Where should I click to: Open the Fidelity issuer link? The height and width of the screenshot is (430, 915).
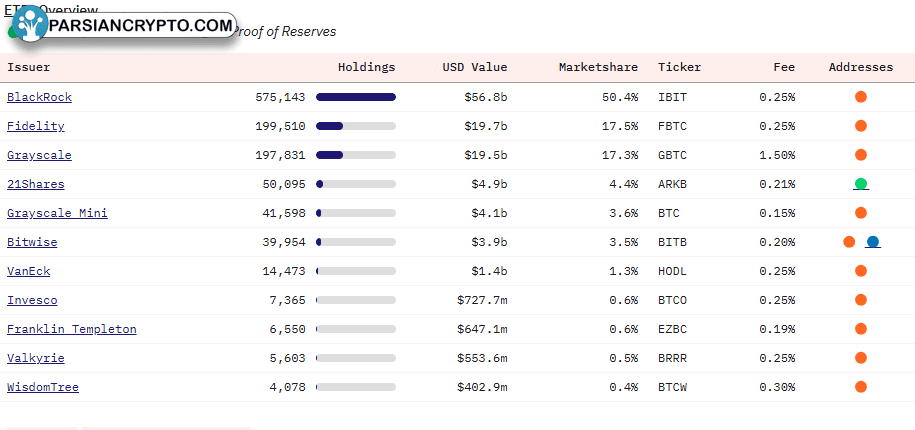pos(36,126)
